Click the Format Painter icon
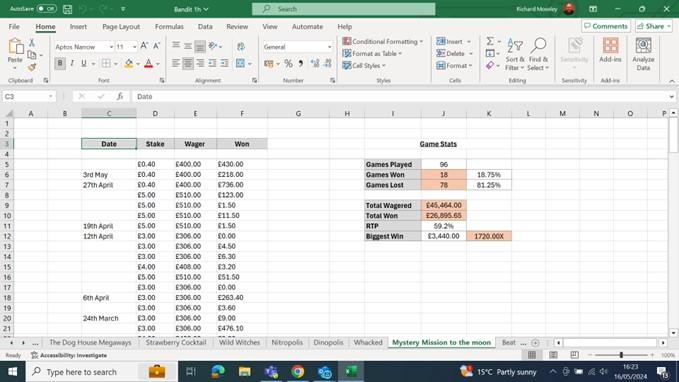The height and width of the screenshot is (382, 679). pos(32,67)
